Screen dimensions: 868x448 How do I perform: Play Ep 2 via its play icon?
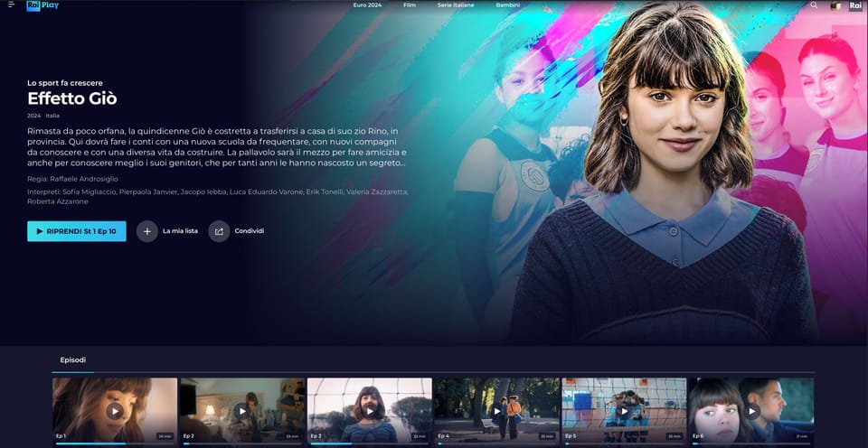pos(242,411)
